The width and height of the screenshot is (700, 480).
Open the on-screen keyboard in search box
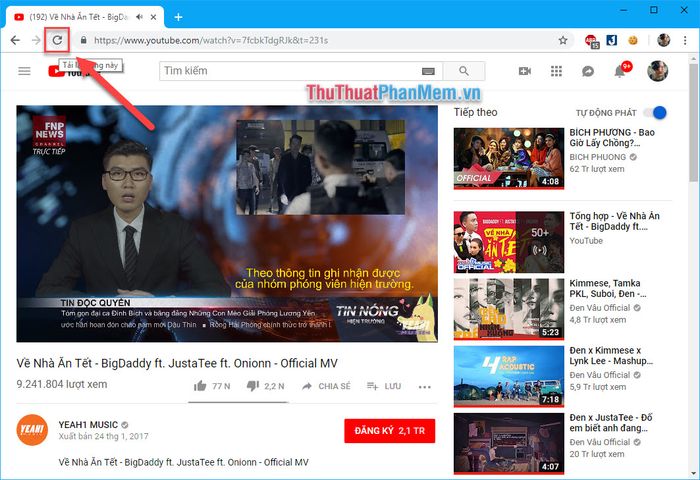tap(428, 71)
